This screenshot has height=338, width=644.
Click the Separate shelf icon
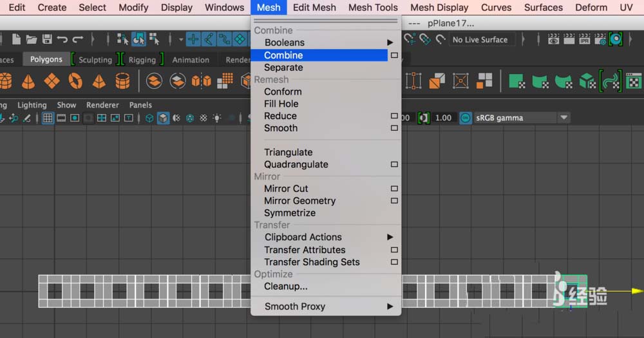[x=178, y=81]
